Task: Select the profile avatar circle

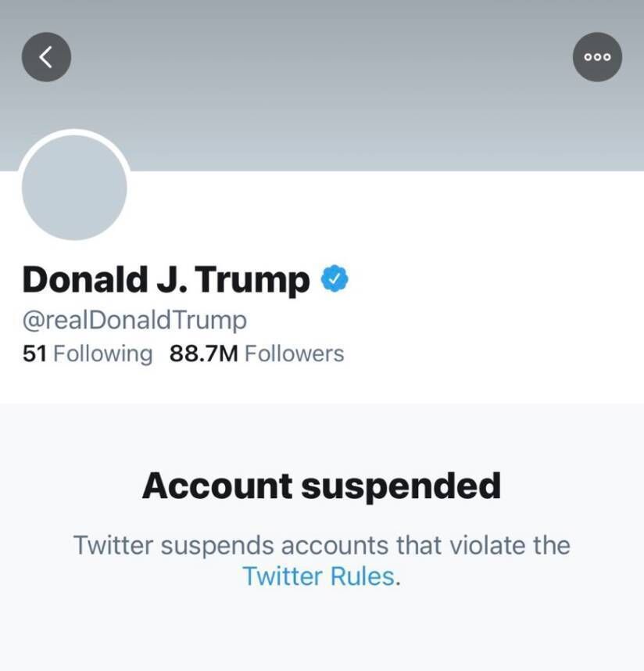Action: tap(74, 188)
